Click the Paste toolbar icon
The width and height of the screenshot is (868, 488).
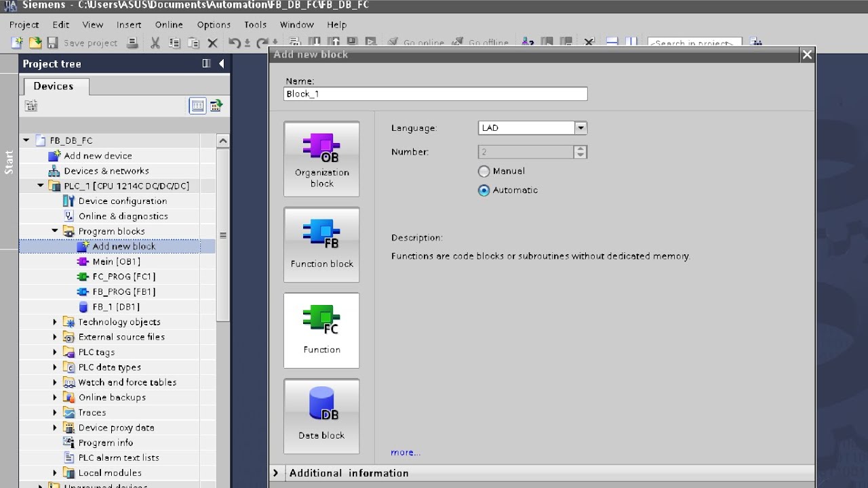193,43
